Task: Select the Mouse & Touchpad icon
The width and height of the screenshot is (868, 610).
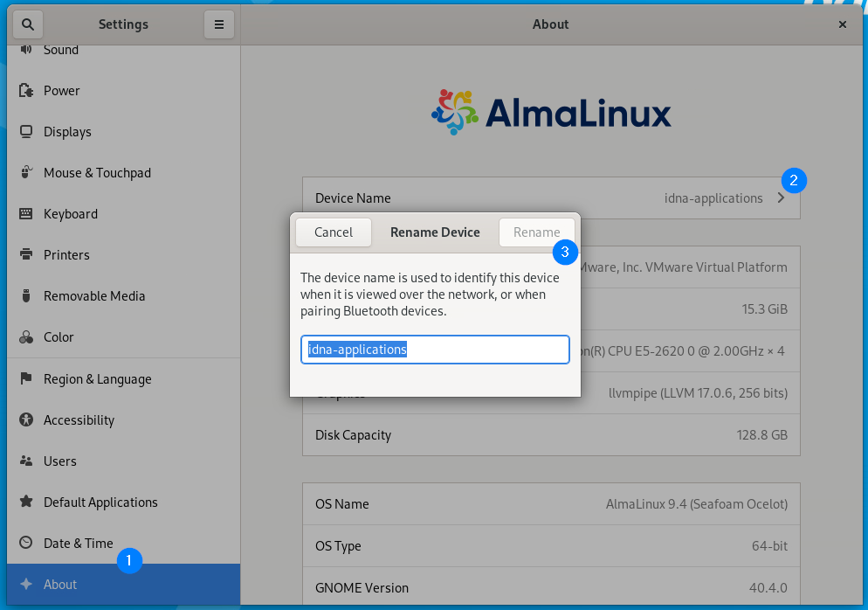Action: point(26,172)
